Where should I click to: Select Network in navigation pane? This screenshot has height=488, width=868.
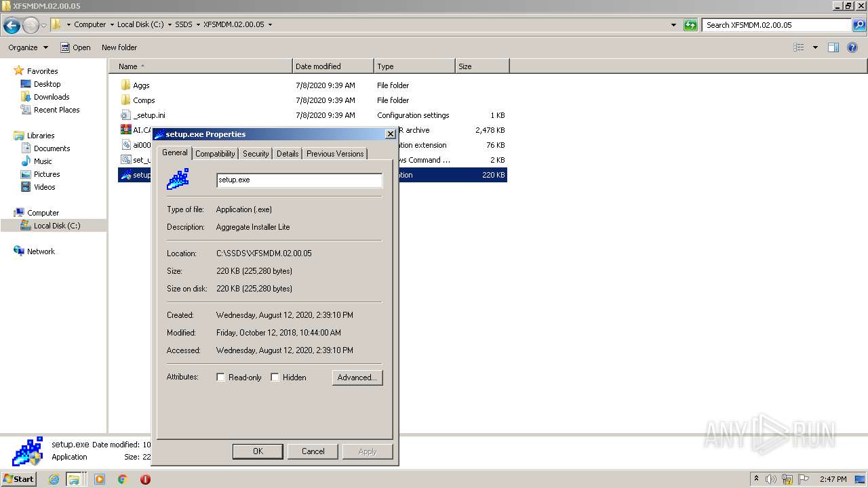click(x=41, y=251)
